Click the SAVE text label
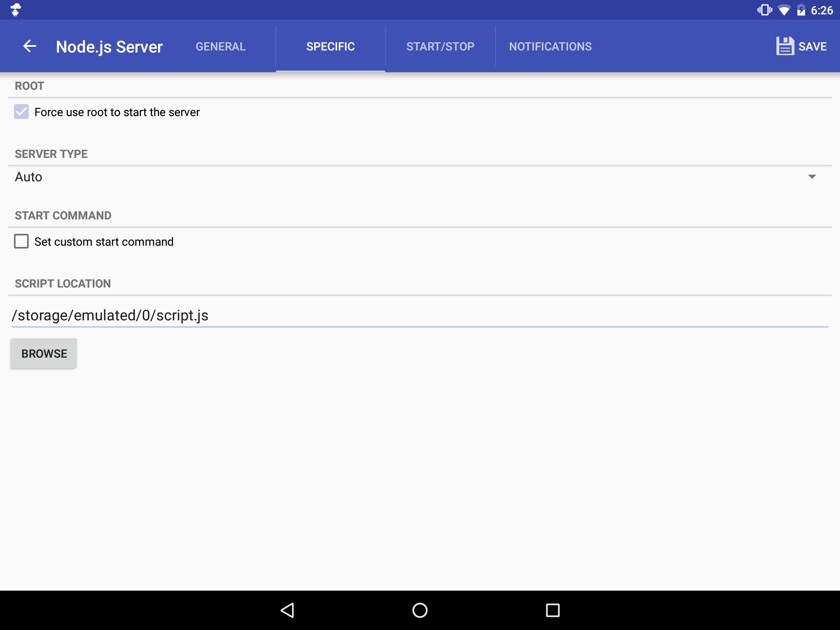Viewport: 840px width, 630px height. click(813, 46)
